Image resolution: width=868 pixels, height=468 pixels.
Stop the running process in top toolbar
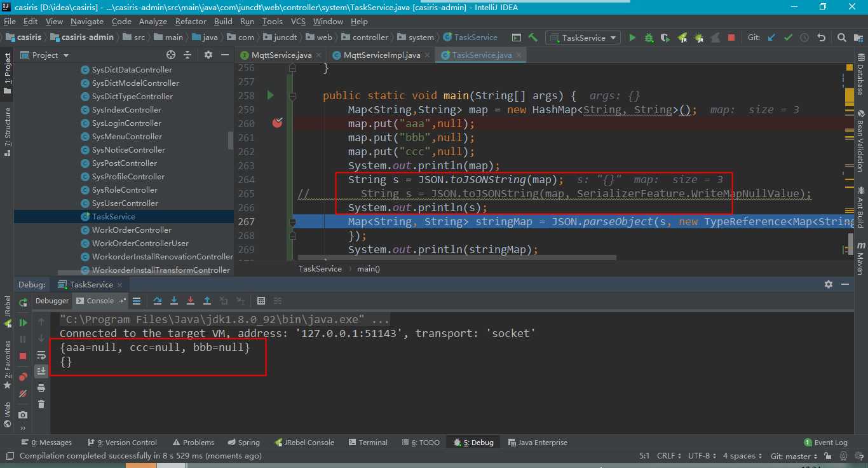click(731, 38)
